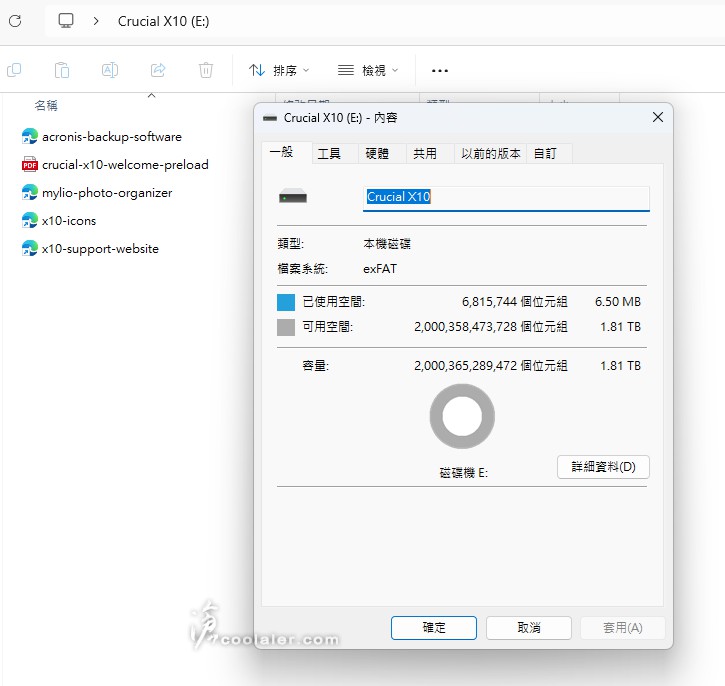Click the 名稱 column header
The height and width of the screenshot is (686, 725).
(46, 105)
